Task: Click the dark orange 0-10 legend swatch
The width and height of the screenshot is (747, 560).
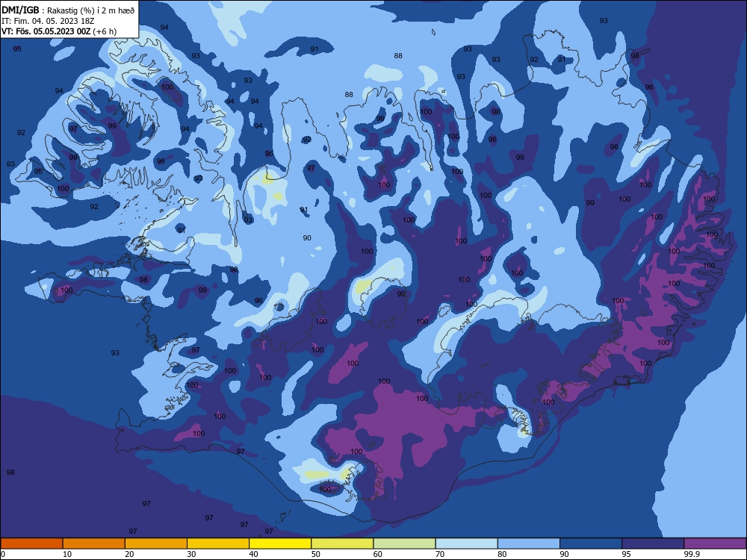Action: [x=31, y=544]
